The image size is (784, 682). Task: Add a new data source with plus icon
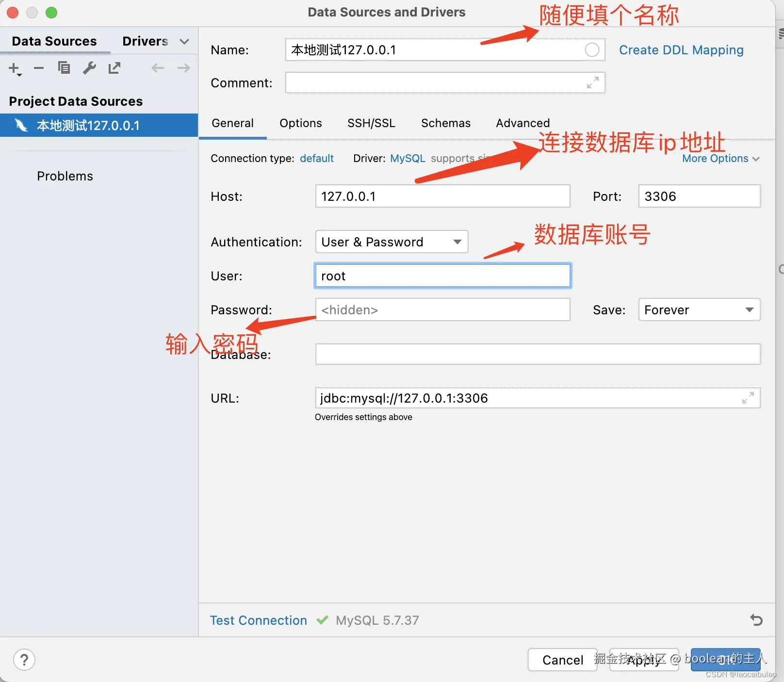[15, 68]
